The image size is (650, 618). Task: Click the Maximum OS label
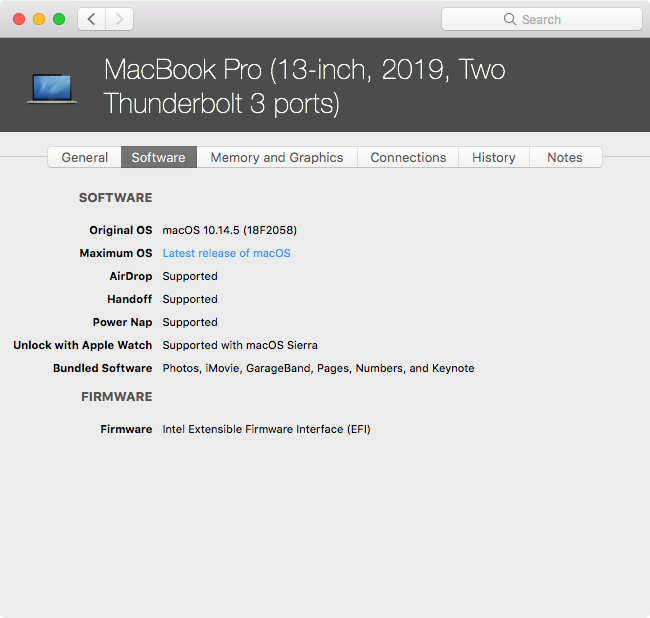tap(116, 253)
